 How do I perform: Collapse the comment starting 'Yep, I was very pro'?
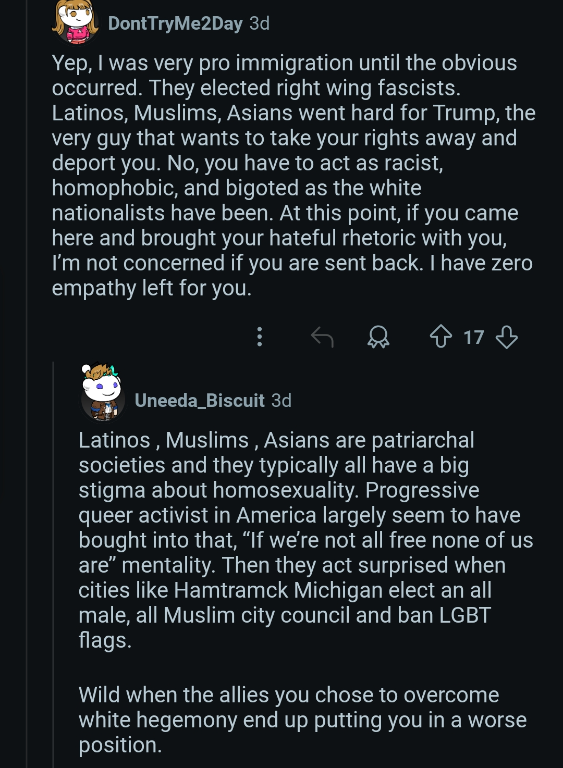(294, 175)
